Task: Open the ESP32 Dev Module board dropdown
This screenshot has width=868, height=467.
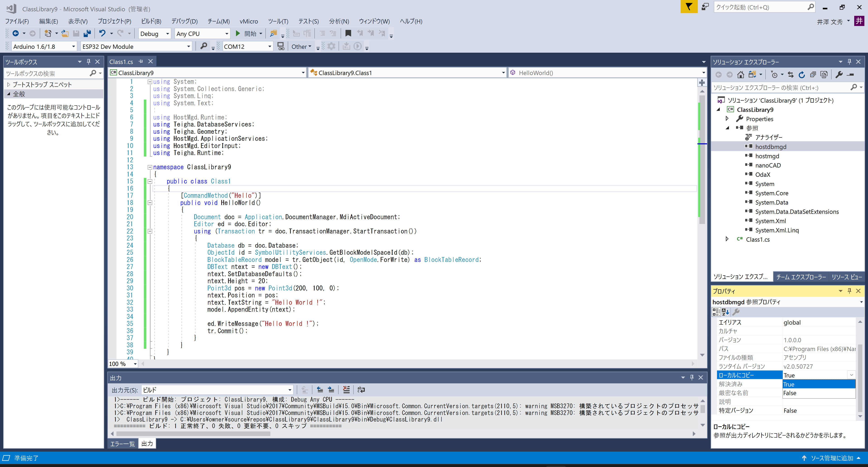Action: coord(137,47)
